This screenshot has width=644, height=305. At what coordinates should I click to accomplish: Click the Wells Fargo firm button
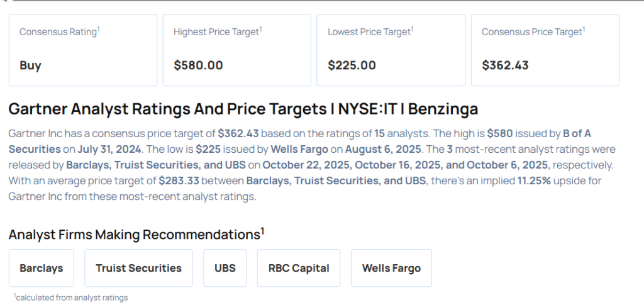(x=391, y=268)
